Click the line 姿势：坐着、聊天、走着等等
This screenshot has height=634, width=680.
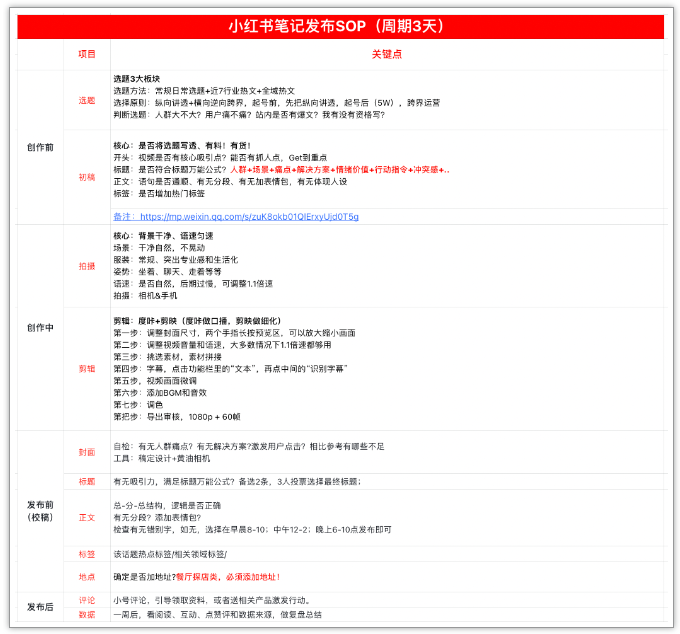tap(167, 272)
